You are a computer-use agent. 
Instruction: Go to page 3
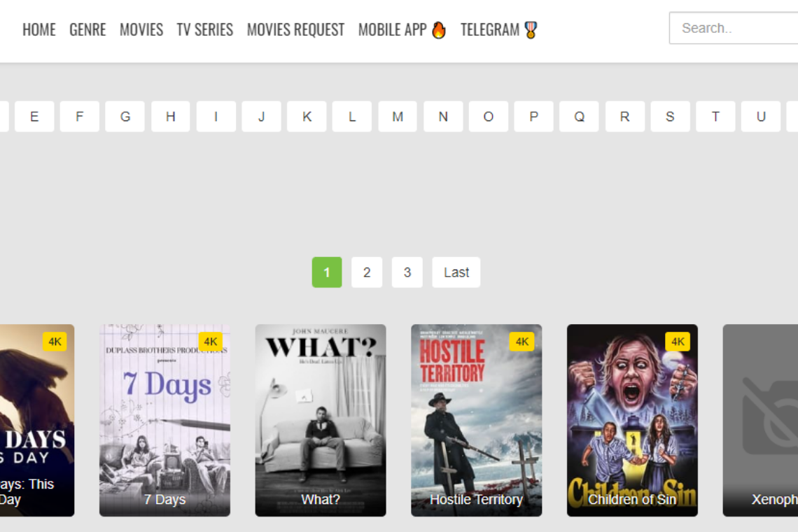coord(407,272)
